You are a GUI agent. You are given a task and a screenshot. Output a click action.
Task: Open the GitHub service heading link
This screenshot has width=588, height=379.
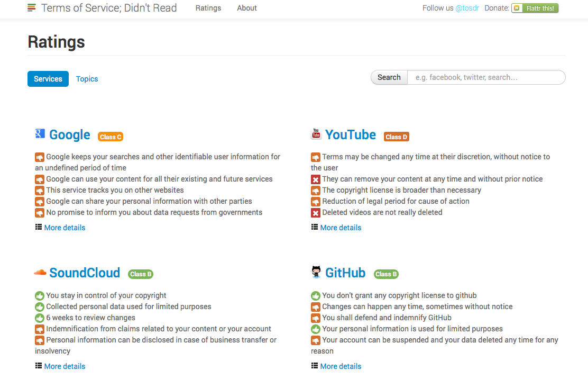(x=345, y=273)
